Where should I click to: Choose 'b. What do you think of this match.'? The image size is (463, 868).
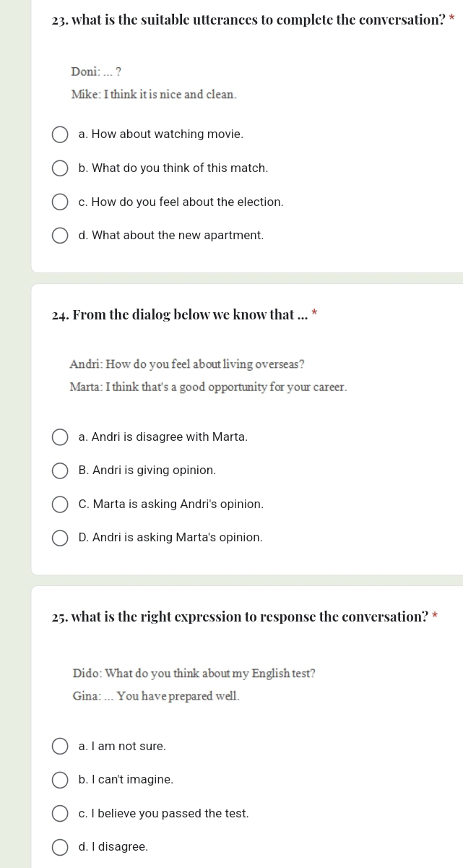tap(61, 168)
